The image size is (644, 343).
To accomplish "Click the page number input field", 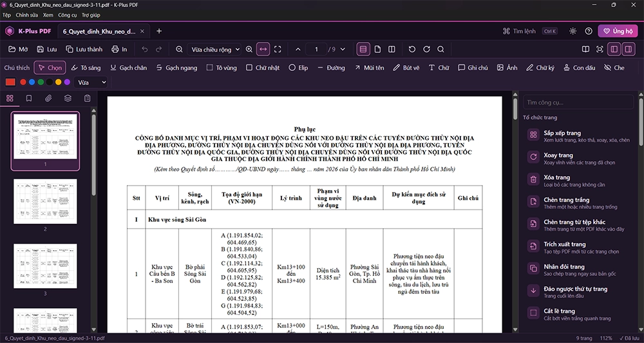I will tap(316, 50).
